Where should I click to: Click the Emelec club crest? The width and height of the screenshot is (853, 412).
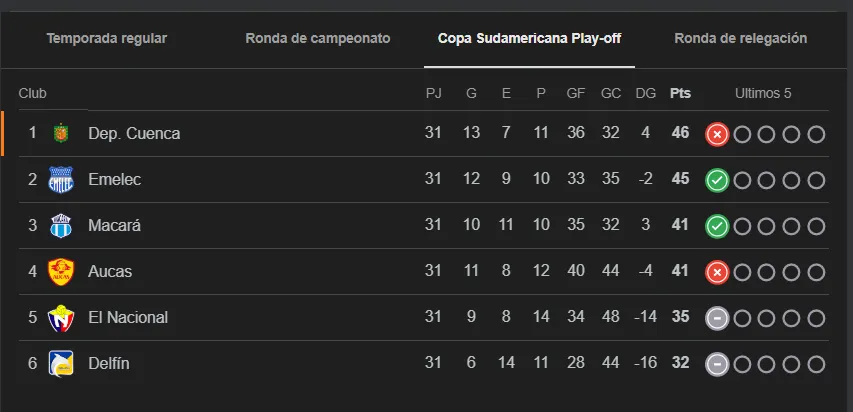[62, 179]
